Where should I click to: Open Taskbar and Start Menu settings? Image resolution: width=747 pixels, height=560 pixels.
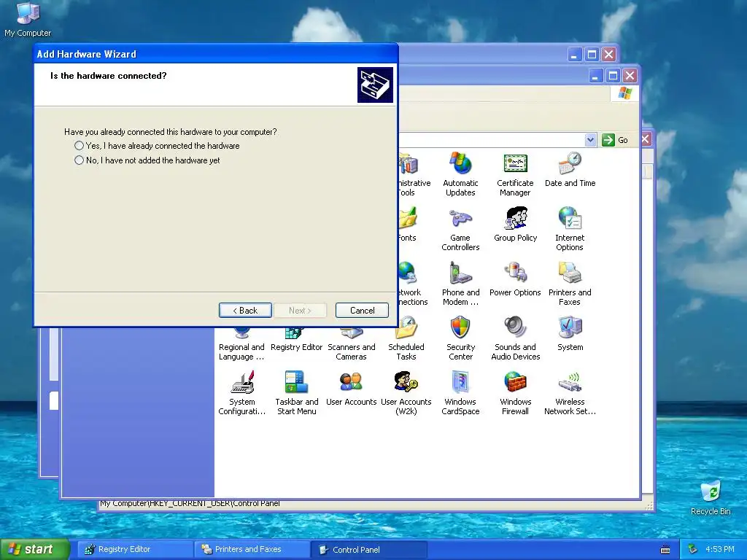point(296,393)
